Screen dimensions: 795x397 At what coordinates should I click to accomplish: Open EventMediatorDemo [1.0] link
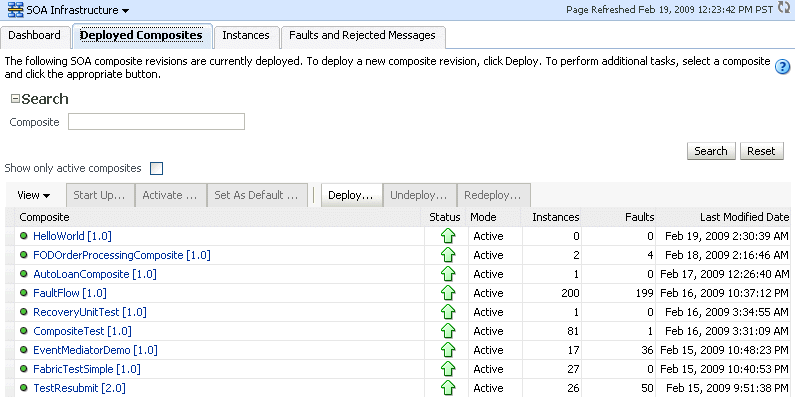click(x=95, y=350)
